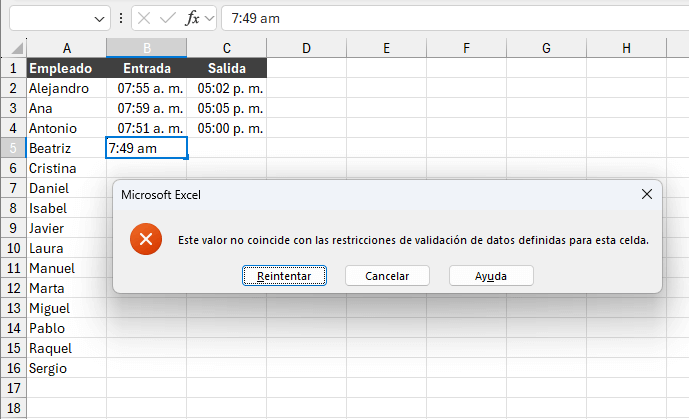Expand the dropdown next to fx

[210, 18]
